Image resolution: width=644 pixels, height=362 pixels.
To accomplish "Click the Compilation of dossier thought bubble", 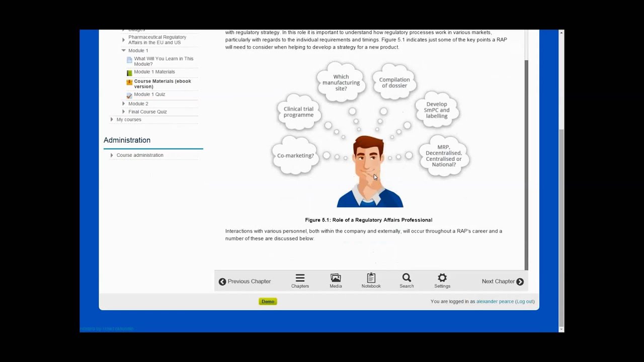I will point(394,82).
